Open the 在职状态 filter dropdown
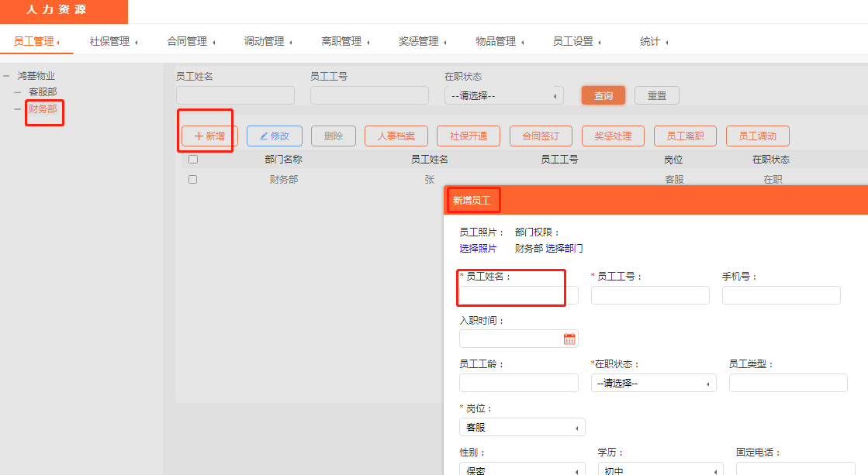Viewport: 868px width, 475px height. 504,96
